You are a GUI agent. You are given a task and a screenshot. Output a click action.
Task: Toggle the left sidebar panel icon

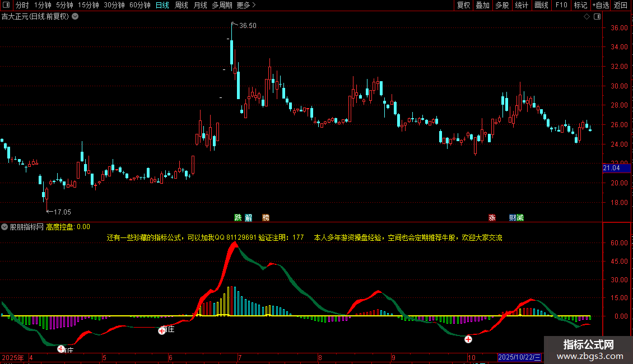tap(6, 5)
